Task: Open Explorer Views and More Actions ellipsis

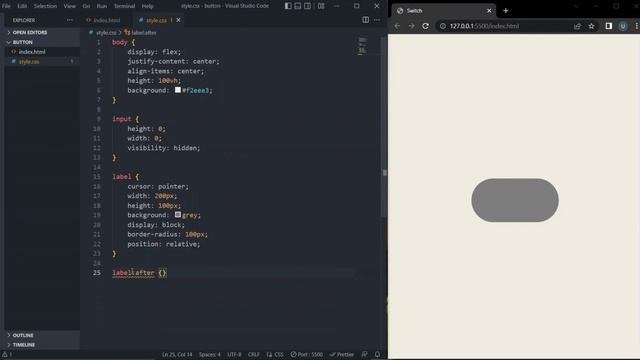Action: [x=70, y=20]
